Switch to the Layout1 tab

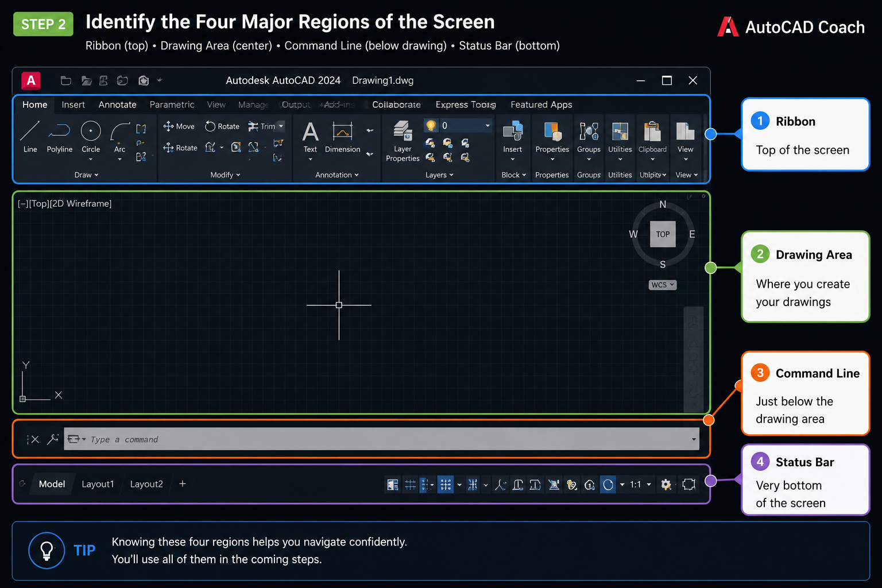[x=98, y=484]
